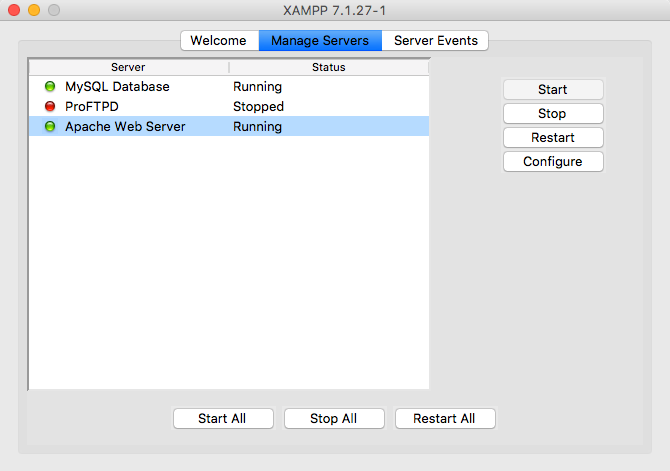The image size is (670, 471).
Task: Click red status icon beside ProFTPD
Action: pyautogui.click(x=50, y=106)
